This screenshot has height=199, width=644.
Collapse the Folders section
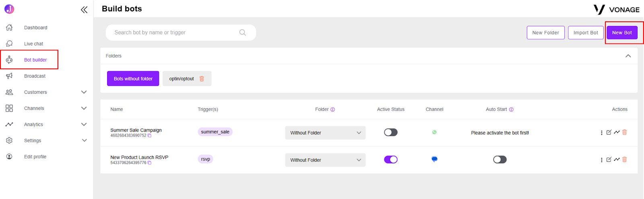pyautogui.click(x=628, y=56)
